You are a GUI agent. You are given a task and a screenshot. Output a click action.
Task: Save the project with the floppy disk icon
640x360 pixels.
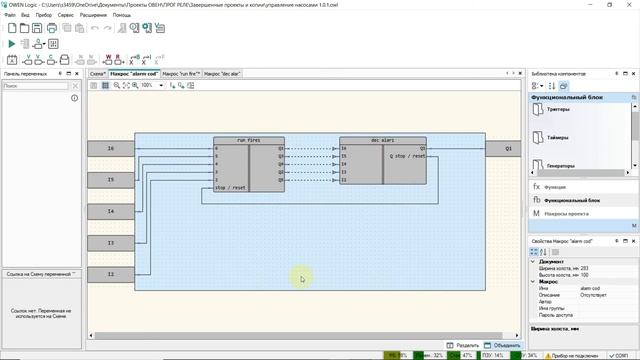37,28
